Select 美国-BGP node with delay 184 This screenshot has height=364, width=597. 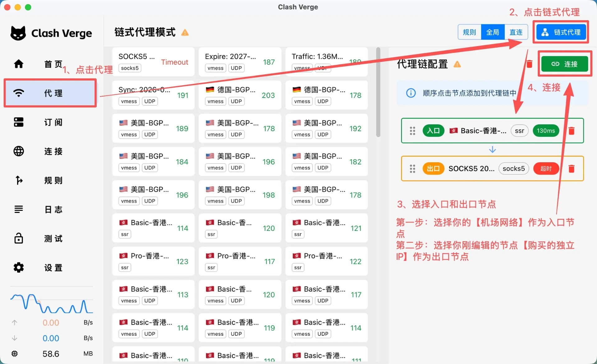click(153, 162)
